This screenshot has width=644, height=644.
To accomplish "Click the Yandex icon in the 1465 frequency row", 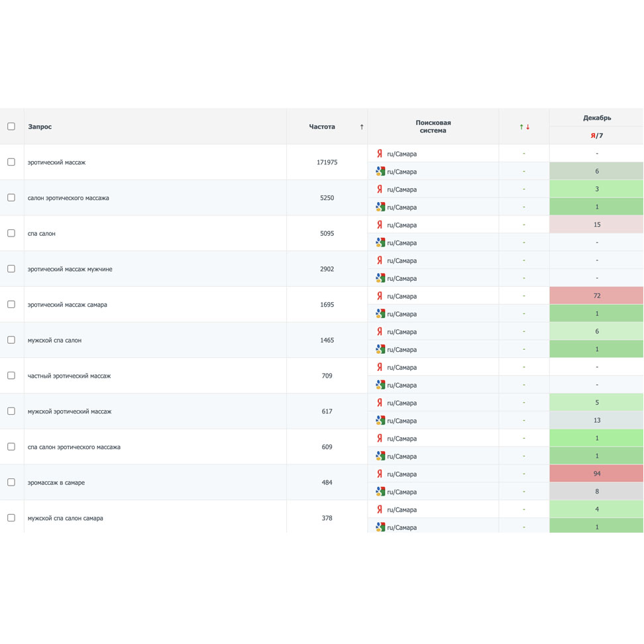I will pos(380,331).
